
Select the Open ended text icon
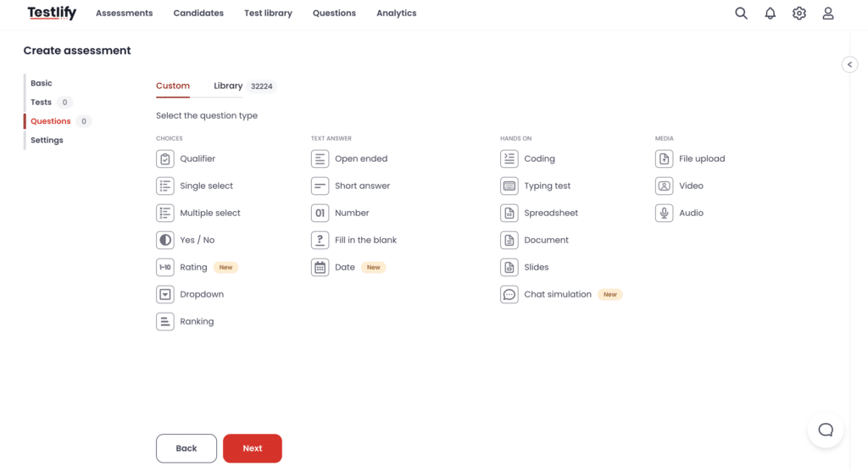pyautogui.click(x=320, y=158)
